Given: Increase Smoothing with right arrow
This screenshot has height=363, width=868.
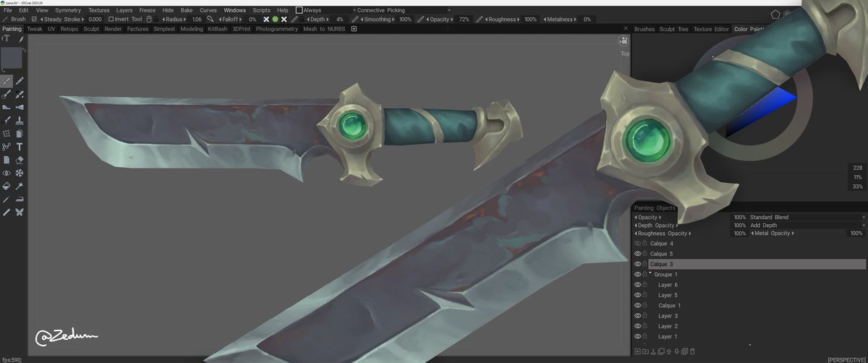Looking at the screenshot, I should pos(394,20).
